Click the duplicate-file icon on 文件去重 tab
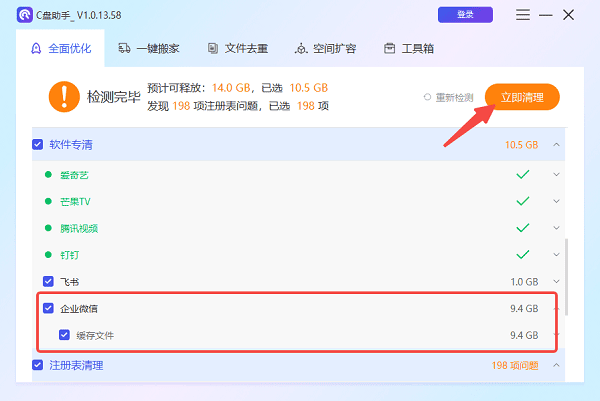600x401 pixels. pos(213,49)
